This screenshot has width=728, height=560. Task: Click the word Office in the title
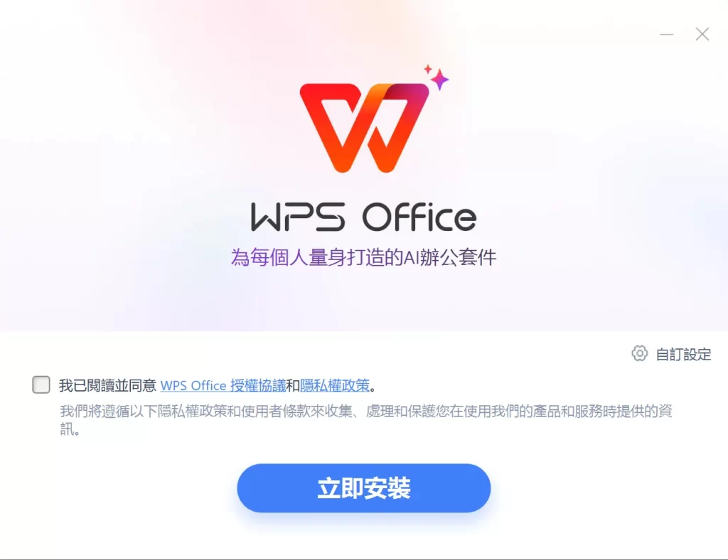coord(419,216)
